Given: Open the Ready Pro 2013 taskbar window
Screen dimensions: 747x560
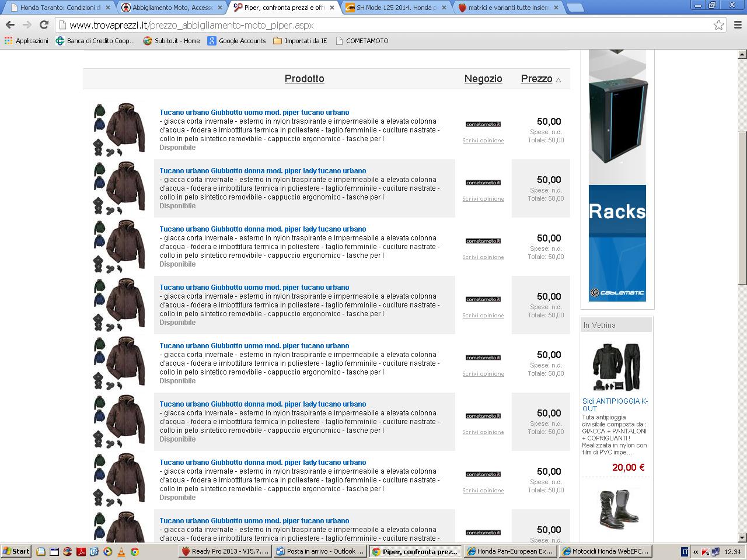Looking at the screenshot, I should [225, 551].
